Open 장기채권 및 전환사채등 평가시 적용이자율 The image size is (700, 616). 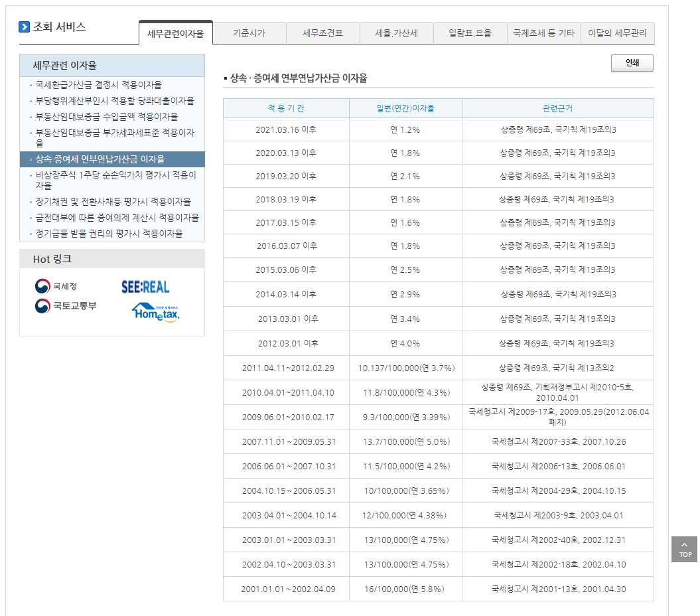[x=113, y=202]
